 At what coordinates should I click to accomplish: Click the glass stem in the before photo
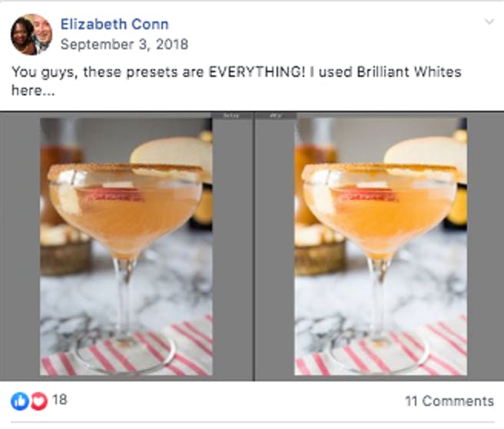click(124, 298)
